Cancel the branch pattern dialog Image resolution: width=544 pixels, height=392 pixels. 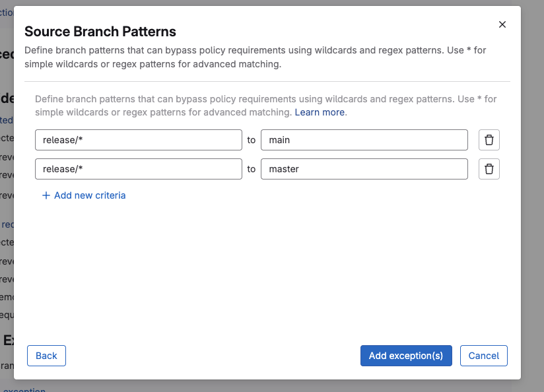coord(484,356)
